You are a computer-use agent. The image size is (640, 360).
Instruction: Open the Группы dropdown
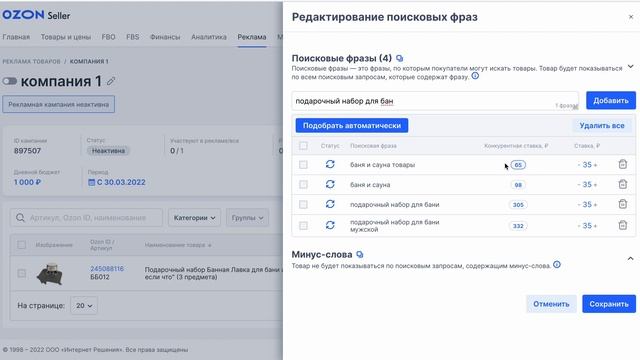tap(247, 218)
